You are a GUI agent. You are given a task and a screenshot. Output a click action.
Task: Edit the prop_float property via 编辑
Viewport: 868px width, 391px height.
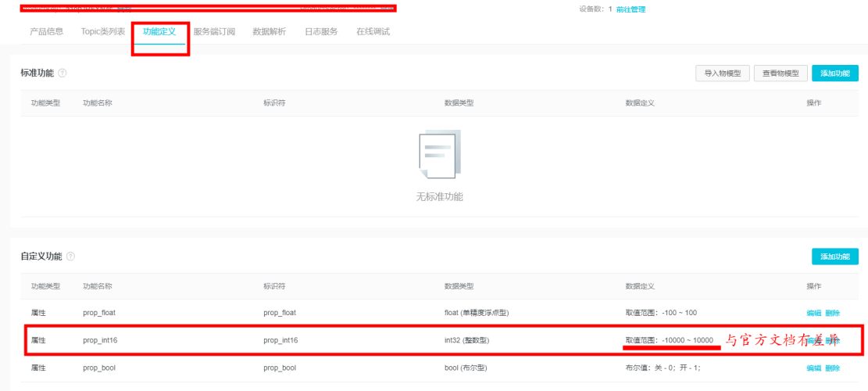point(813,313)
